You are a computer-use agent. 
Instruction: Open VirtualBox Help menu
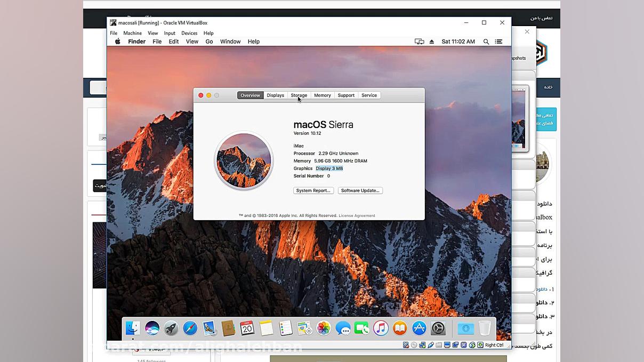click(208, 33)
